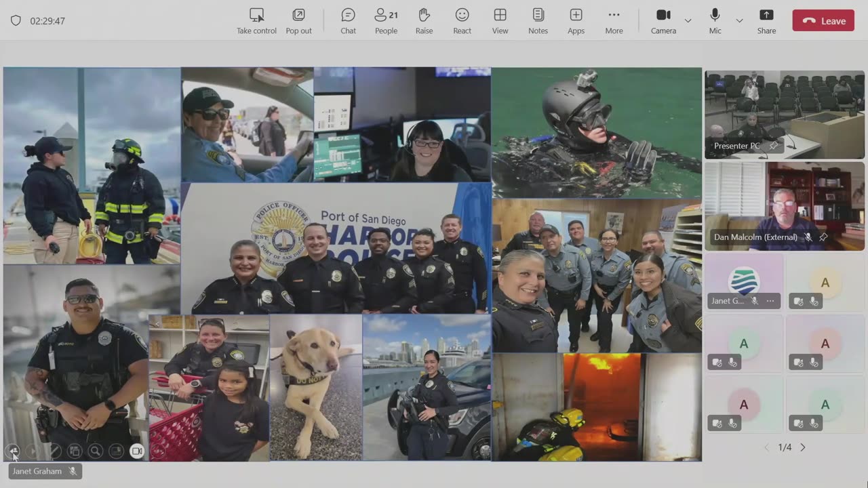Viewport: 868px width, 488px height.
Task: Click the meeting timer 02:29:47
Action: [x=47, y=21]
